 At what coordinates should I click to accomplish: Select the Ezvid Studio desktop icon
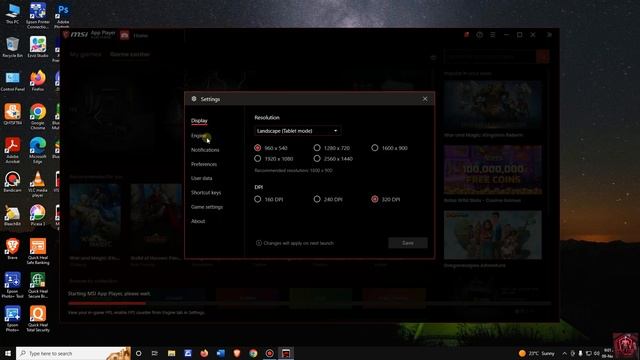tap(38, 47)
